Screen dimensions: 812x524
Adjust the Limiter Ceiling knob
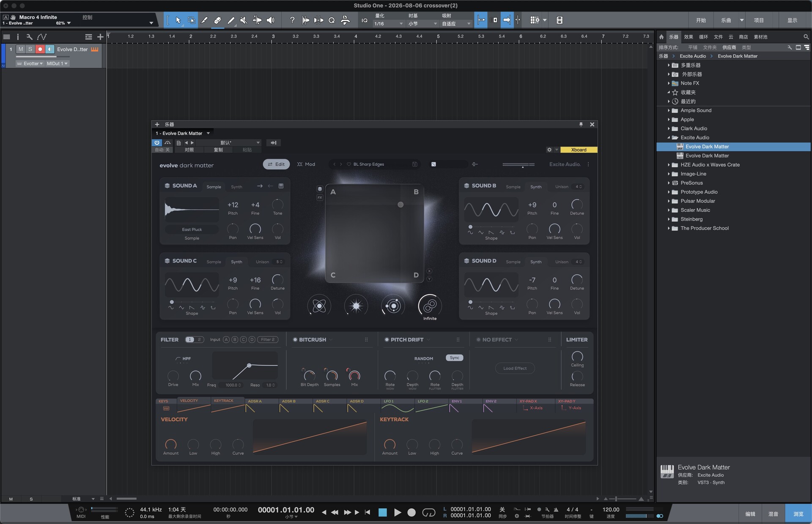click(x=577, y=356)
